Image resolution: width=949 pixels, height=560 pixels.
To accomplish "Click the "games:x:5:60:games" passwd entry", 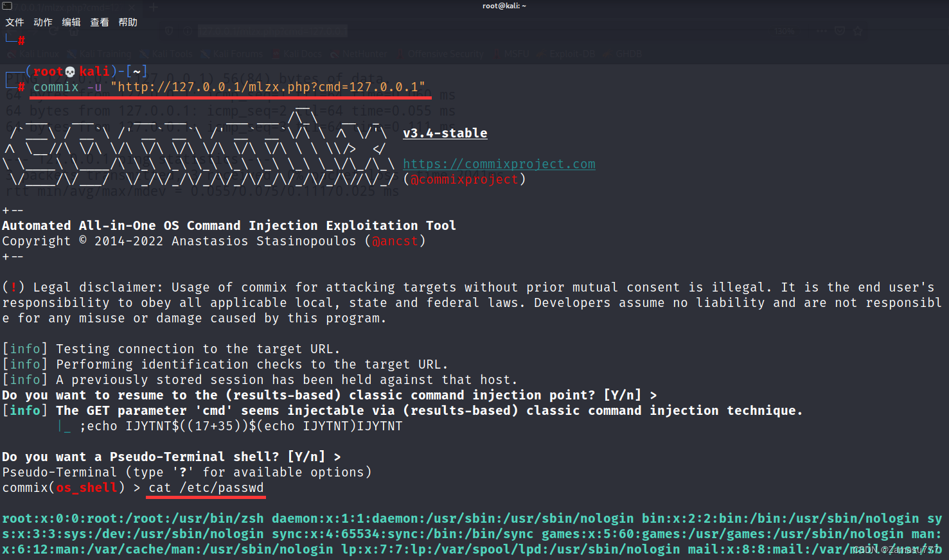I will pos(723,534).
